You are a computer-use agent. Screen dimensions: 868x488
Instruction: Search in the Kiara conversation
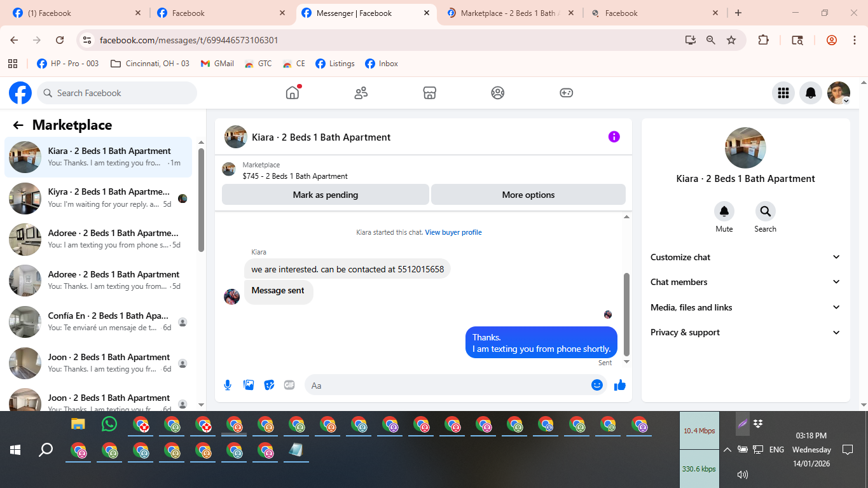click(765, 211)
